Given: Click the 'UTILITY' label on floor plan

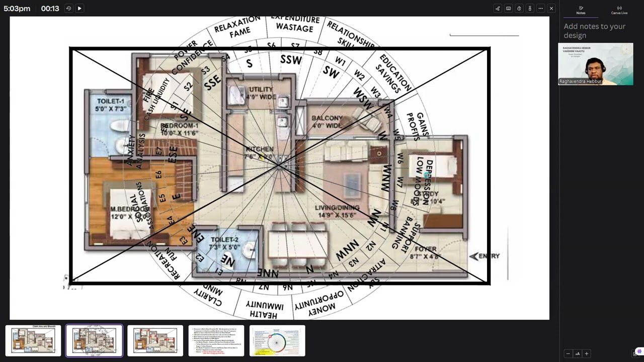Looking at the screenshot, I should [261, 89].
